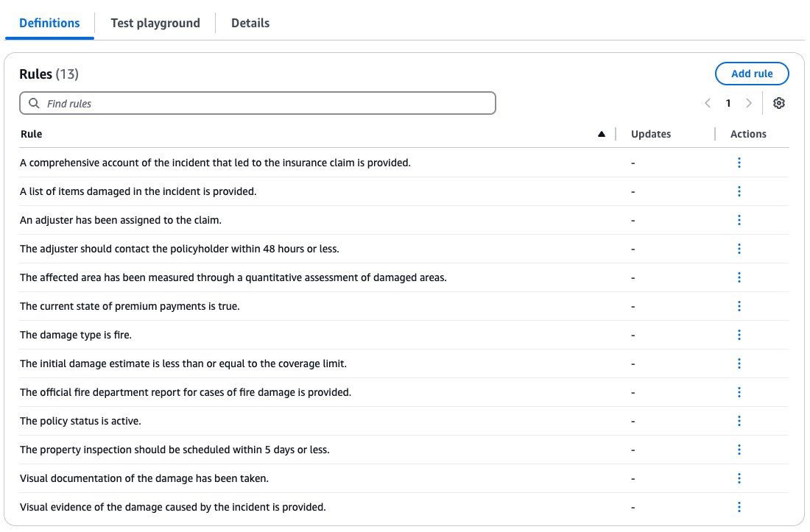Click the three-dot menu for adjuster assigned rule
Screen dimensions: 810x532
739,220
